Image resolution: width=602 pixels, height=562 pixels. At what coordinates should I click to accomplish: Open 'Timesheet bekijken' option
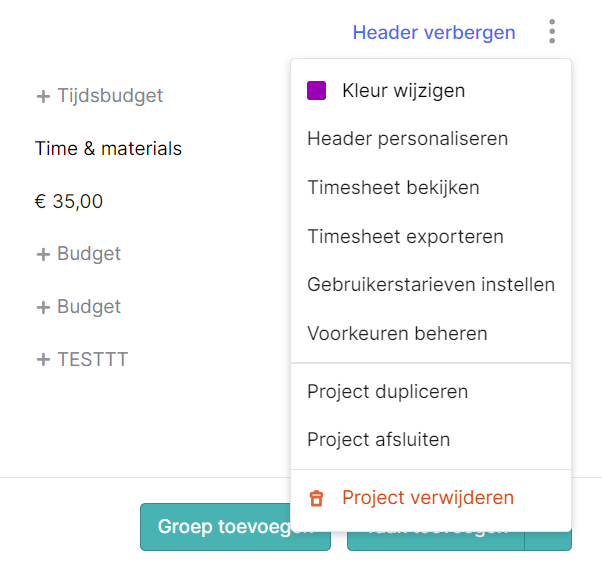431,188
